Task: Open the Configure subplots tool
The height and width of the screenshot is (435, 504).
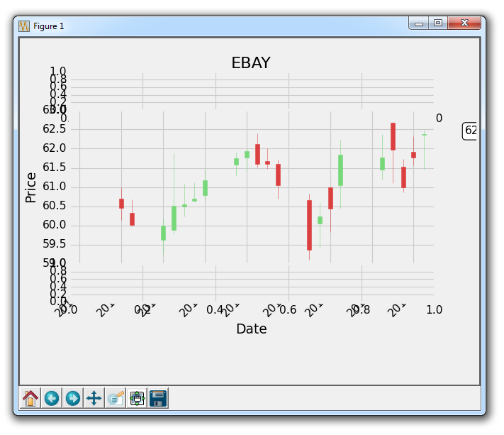Action: [137, 398]
